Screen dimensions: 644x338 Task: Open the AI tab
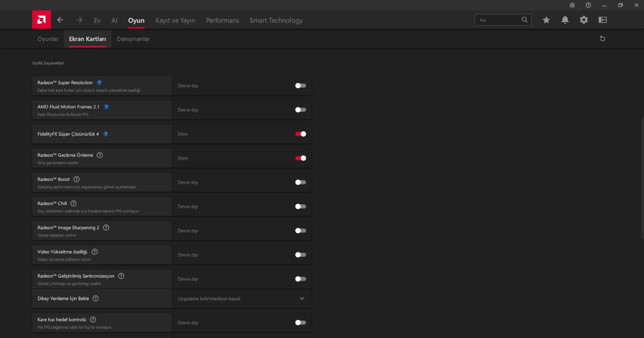[114, 21]
